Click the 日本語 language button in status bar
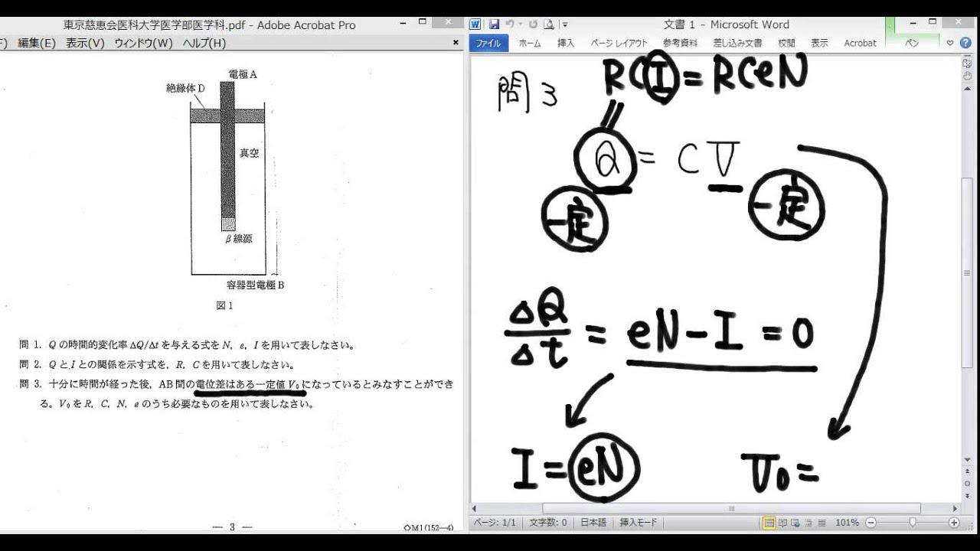 (x=593, y=523)
